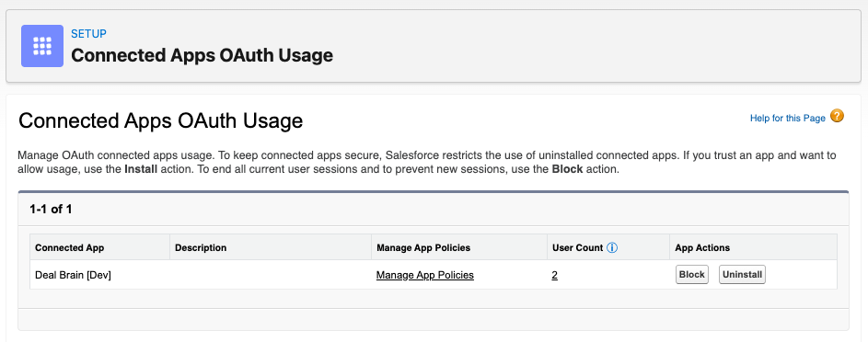Uninstall the Deal Brain [Dev] app
Screen dimensions: 868x342
[742, 275]
